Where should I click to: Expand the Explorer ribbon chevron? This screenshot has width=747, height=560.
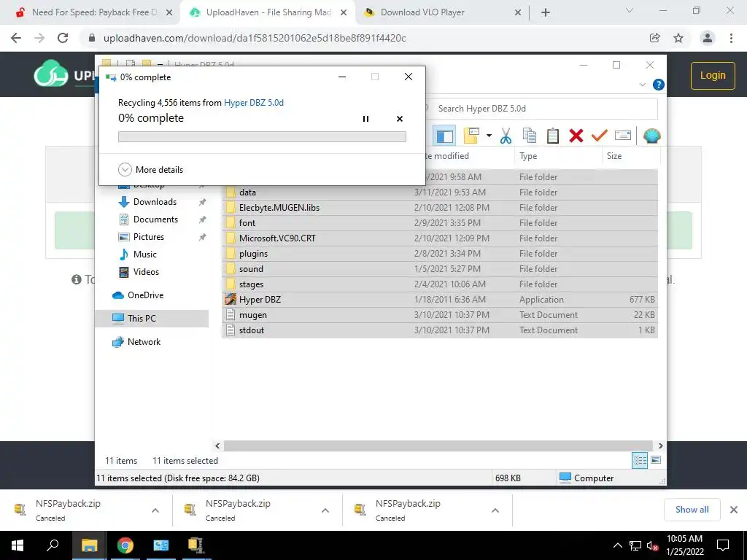(642, 85)
